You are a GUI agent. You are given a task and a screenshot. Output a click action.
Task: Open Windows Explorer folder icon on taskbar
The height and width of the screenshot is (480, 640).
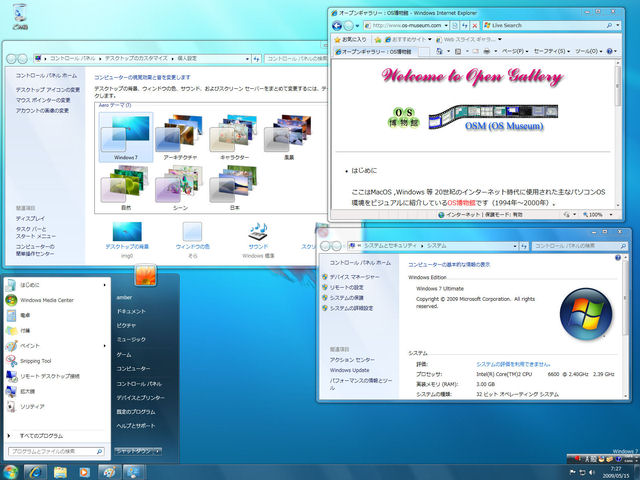(x=60, y=472)
